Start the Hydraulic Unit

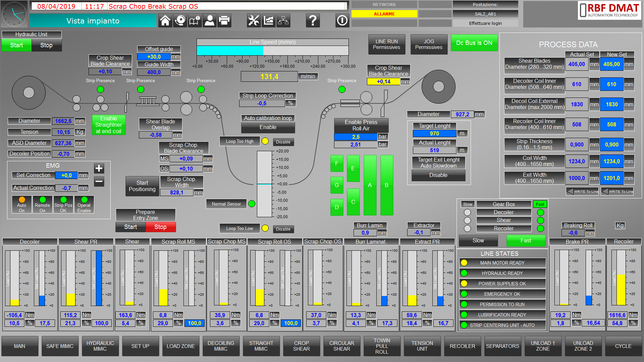[16, 45]
